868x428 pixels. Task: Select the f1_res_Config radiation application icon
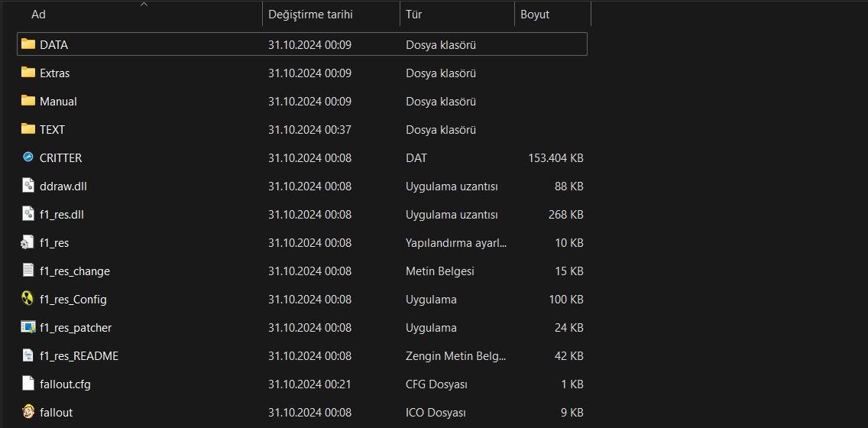28,299
